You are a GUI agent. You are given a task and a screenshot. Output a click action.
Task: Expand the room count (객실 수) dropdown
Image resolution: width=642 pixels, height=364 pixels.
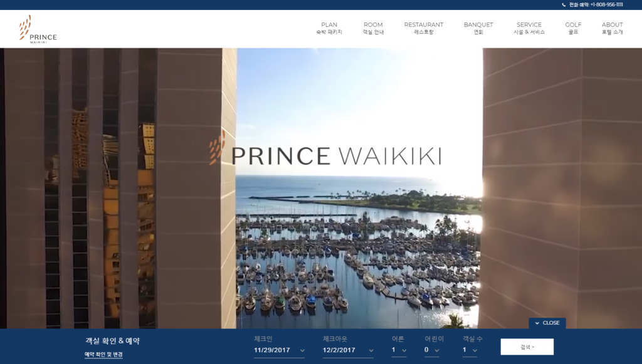[x=470, y=350]
